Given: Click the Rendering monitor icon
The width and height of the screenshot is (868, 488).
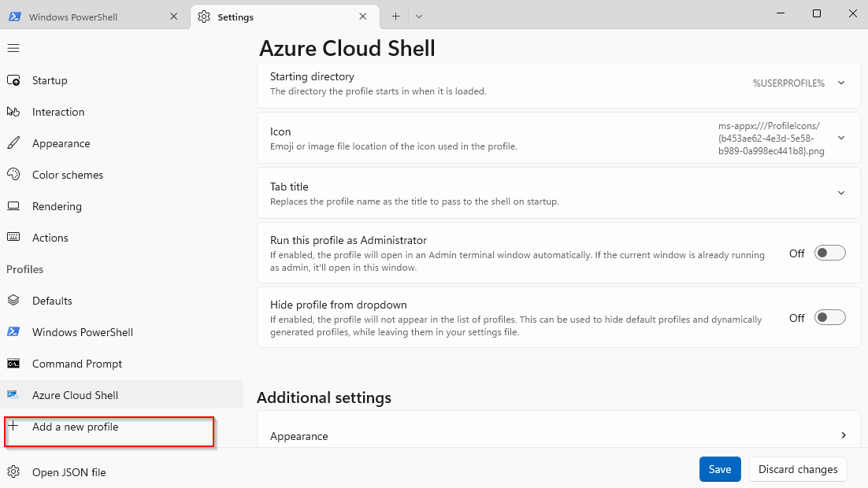Looking at the screenshot, I should [13, 206].
